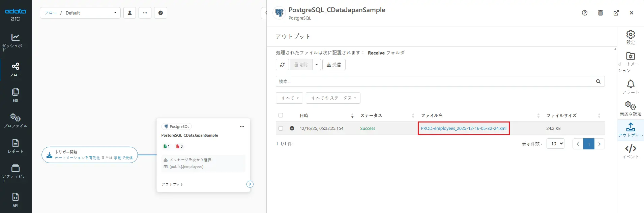Open the すべてのステータス filter dropdown
This screenshot has height=213, width=644.
click(333, 98)
